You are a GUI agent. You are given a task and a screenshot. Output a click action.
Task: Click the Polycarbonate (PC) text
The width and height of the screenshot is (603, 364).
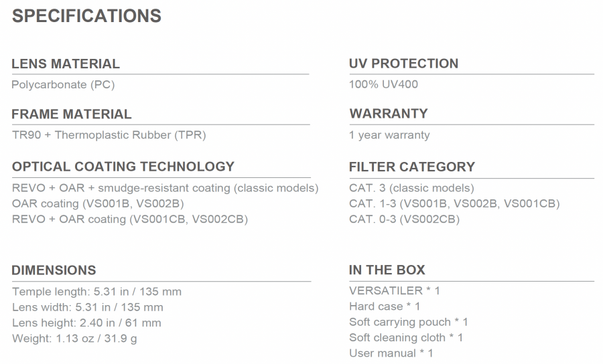pyautogui.click(x=63, y=84)
